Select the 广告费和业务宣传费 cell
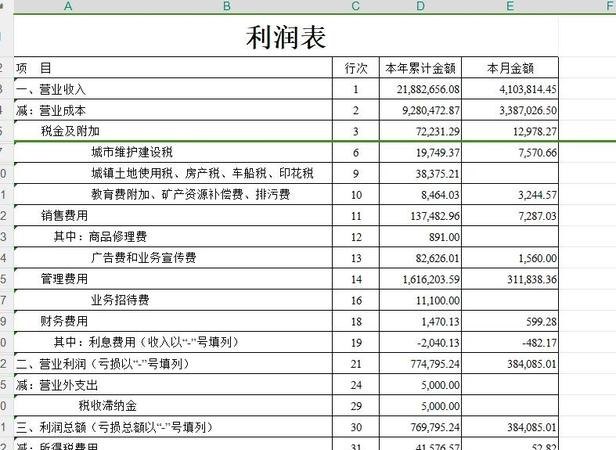 [x=173, y=258]
